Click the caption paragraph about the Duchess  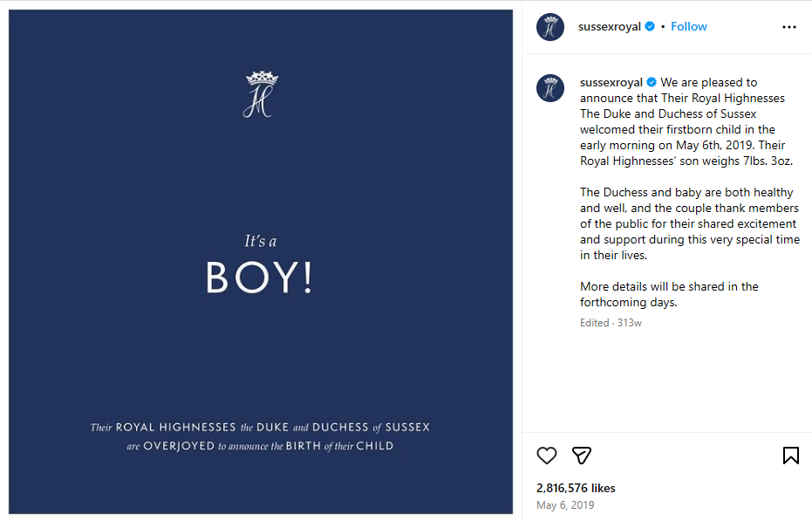[689, 223]
